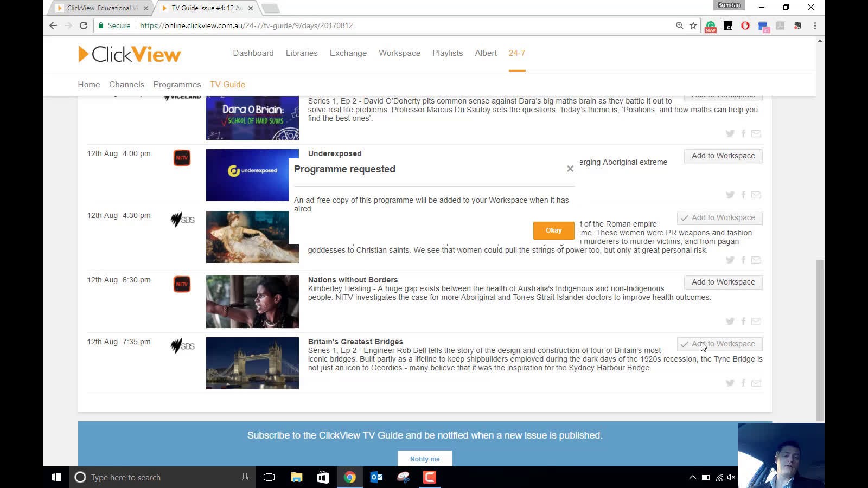Select the TV Guide tab

[x=228, y=85]
